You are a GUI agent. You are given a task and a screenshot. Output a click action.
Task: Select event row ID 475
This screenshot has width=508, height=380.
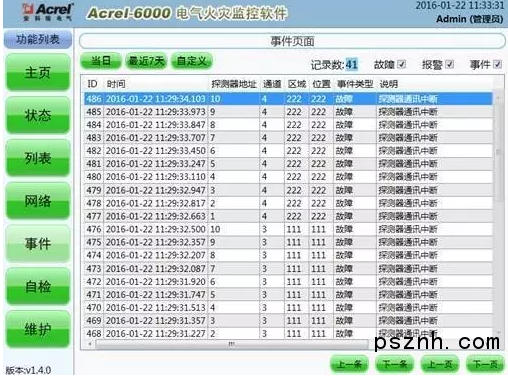(x=288, y=242)
